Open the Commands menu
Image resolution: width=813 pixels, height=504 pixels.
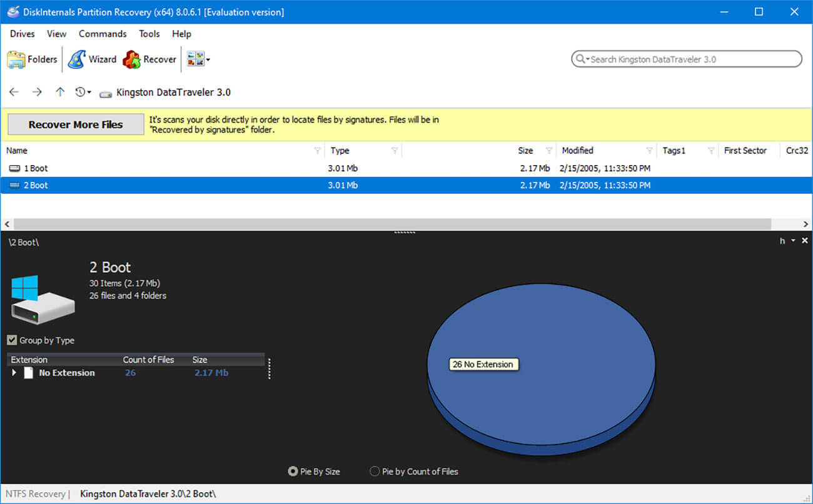(103, 34)
